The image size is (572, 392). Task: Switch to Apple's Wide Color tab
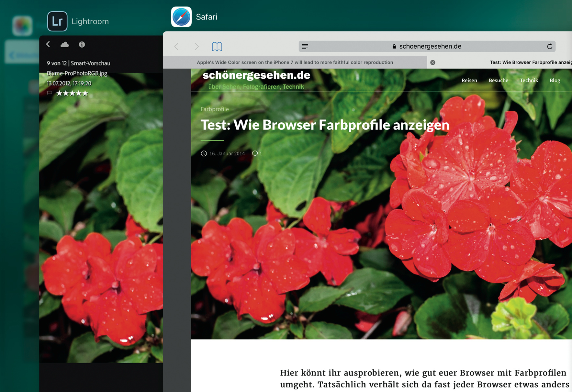tap(295, 62)
